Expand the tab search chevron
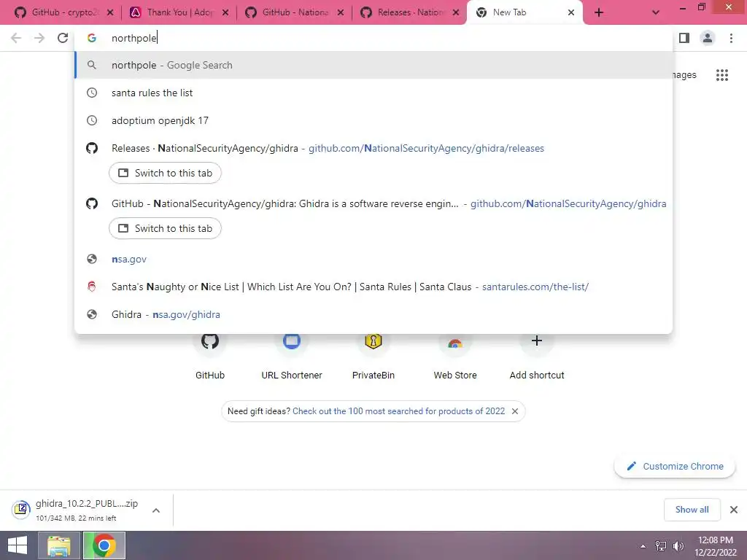 pos(656,13)
